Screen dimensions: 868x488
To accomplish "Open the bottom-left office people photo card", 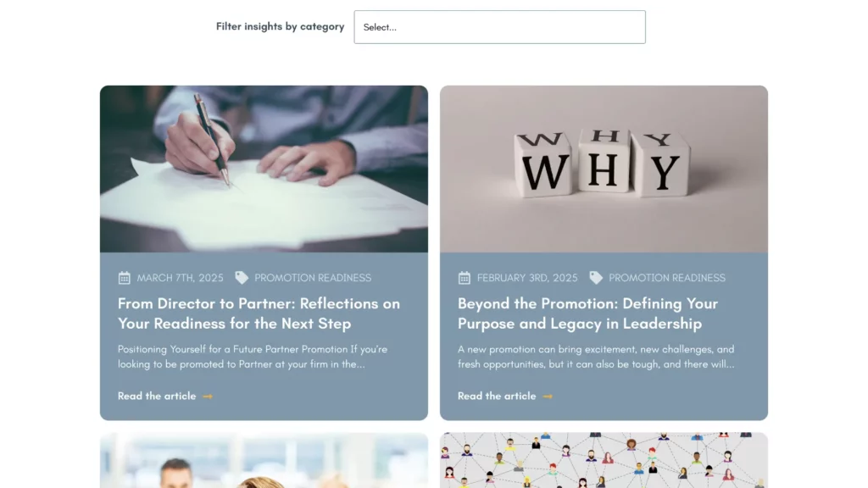I will click(x=264, y=460).
